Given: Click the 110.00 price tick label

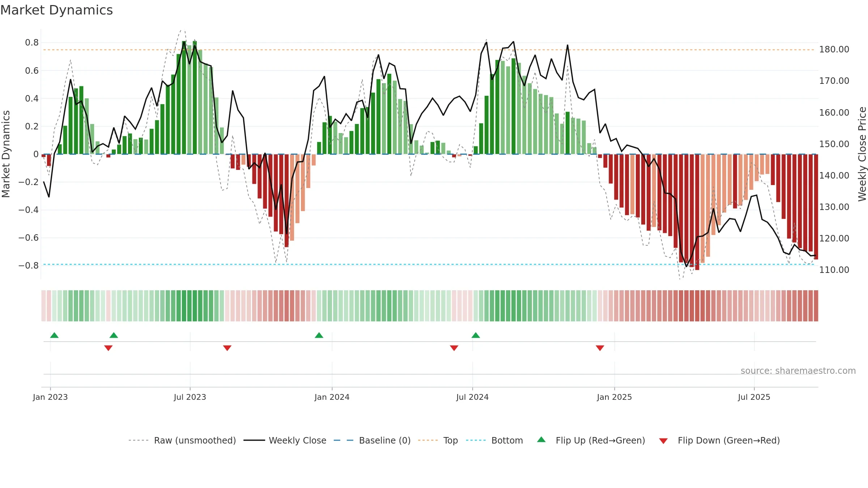Looking at the screenshot, I should [834, 270].
